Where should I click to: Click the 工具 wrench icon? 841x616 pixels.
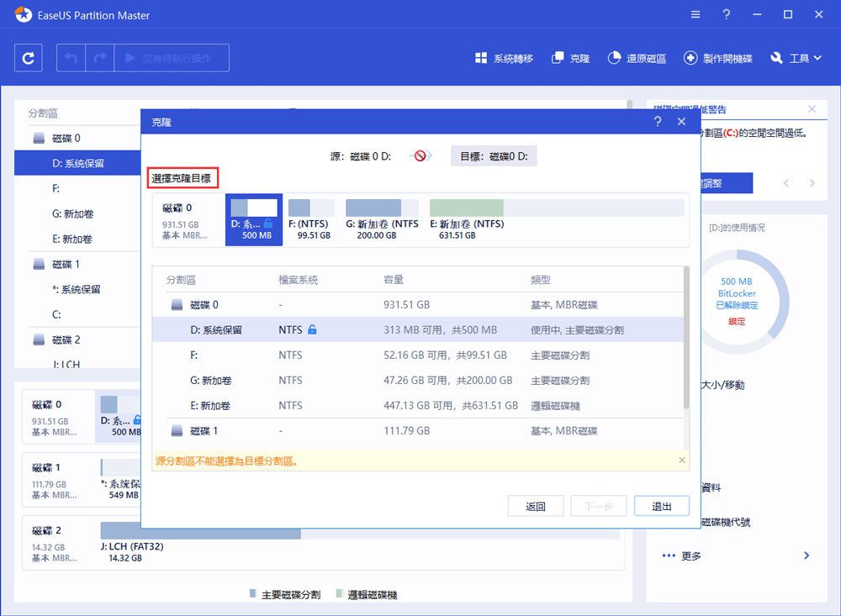click(778, 59)
